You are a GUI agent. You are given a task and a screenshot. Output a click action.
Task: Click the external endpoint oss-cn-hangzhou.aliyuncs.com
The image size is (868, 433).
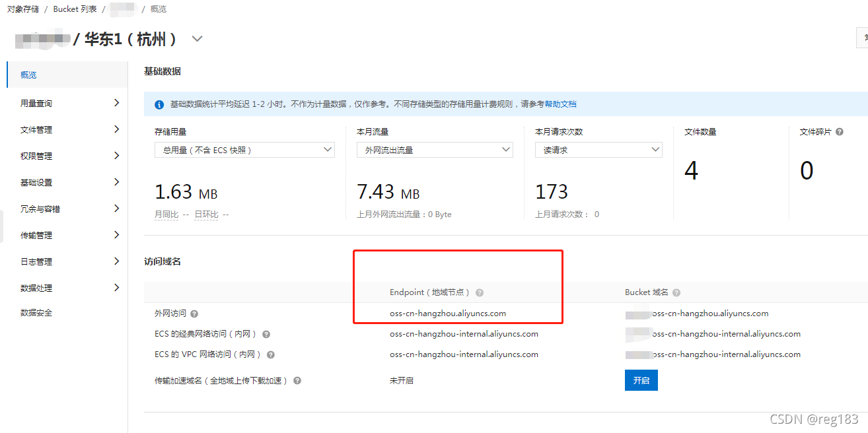(x=448, y=314)
